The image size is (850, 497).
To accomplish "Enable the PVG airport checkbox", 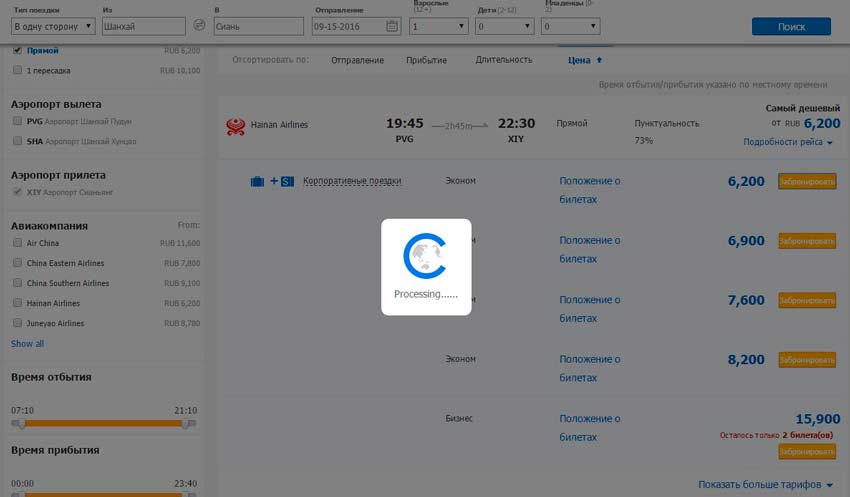I will click(18, 121).
